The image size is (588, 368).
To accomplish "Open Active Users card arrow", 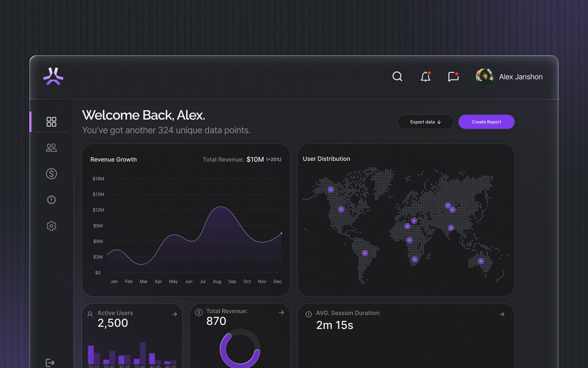I will coord(174,314).
